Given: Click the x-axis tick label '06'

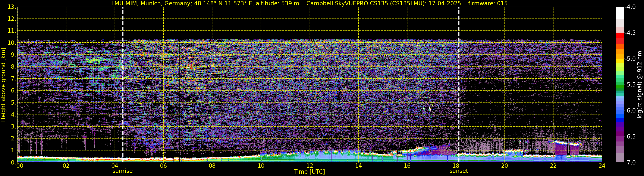Looking at the screenshot, I should 163,166.
